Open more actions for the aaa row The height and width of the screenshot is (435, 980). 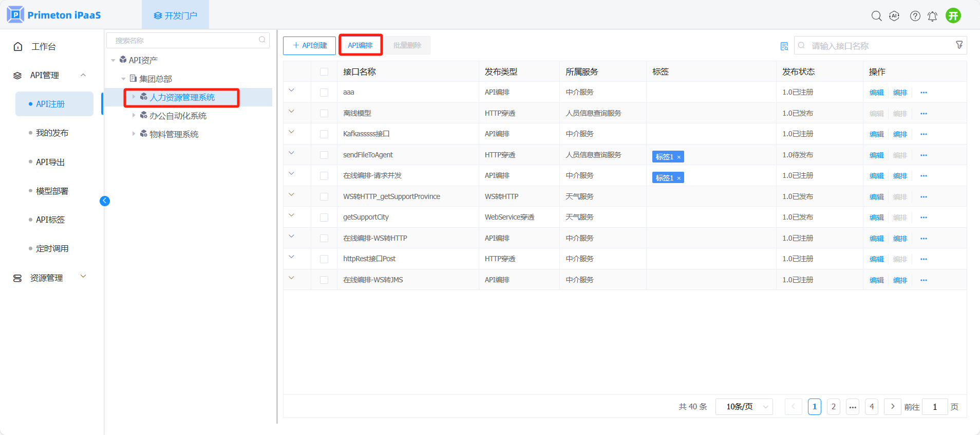(x=924, y=93)
